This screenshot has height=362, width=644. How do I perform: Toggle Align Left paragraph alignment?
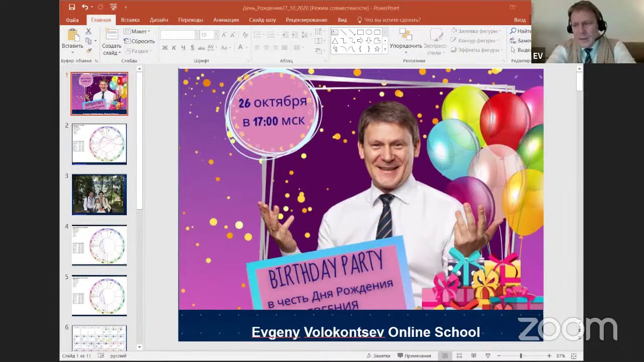point(257,48)
